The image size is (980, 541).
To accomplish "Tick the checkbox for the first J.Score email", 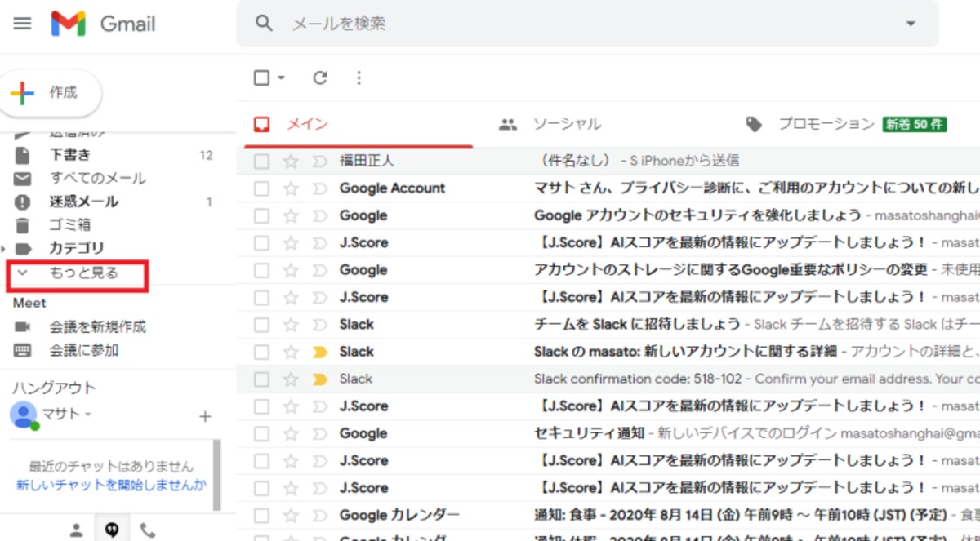I will click(x=261, y=243).
